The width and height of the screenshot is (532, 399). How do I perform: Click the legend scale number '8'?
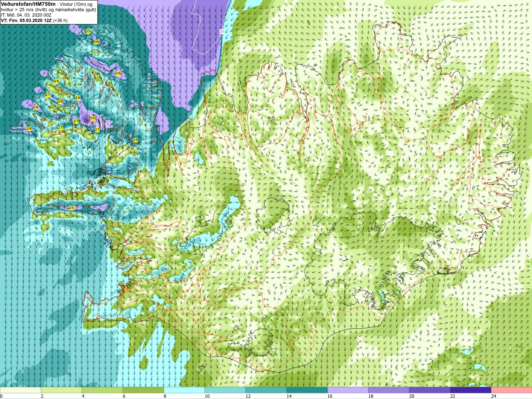coord(165,396)
